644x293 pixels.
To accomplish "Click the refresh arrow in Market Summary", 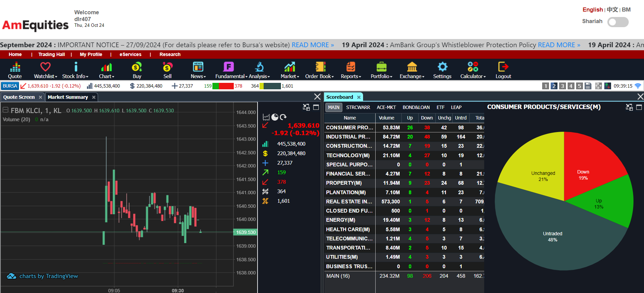I will click(283, 117).
